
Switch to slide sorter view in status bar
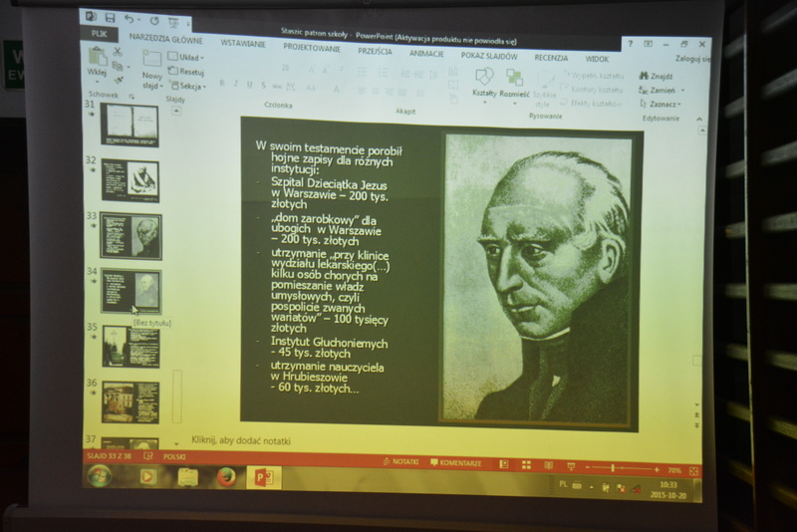coord(525,464)
